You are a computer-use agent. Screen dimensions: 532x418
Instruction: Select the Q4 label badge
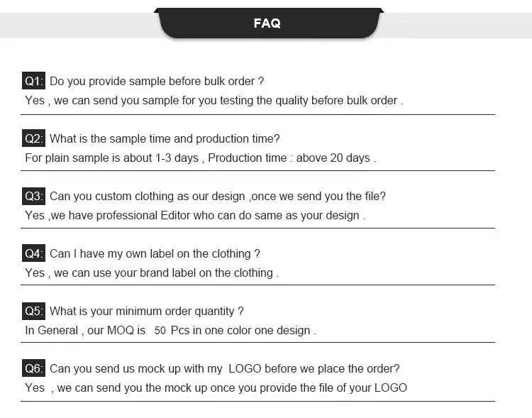(x=33, y=253)
